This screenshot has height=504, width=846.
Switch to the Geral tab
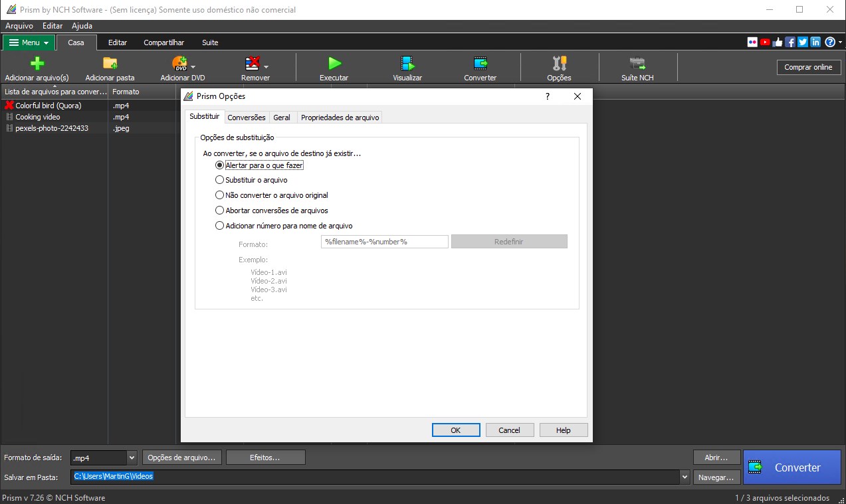pyautogui.click(x=282, y=118)
